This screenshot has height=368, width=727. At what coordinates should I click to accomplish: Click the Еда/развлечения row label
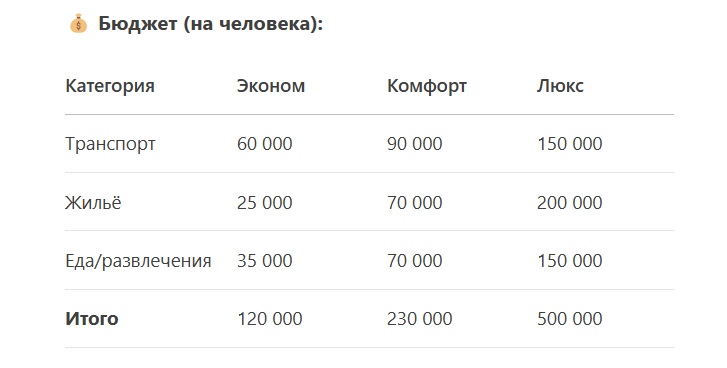click(138, 261)
